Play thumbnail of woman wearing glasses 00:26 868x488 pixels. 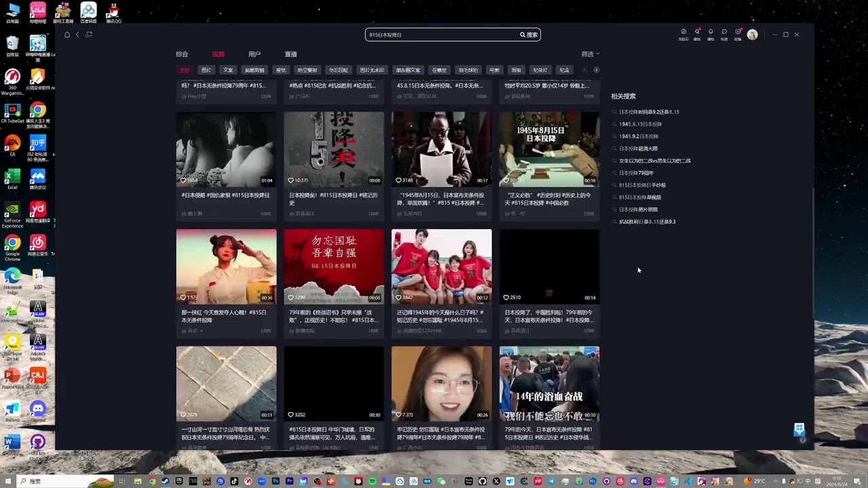[x=441, y=384]
